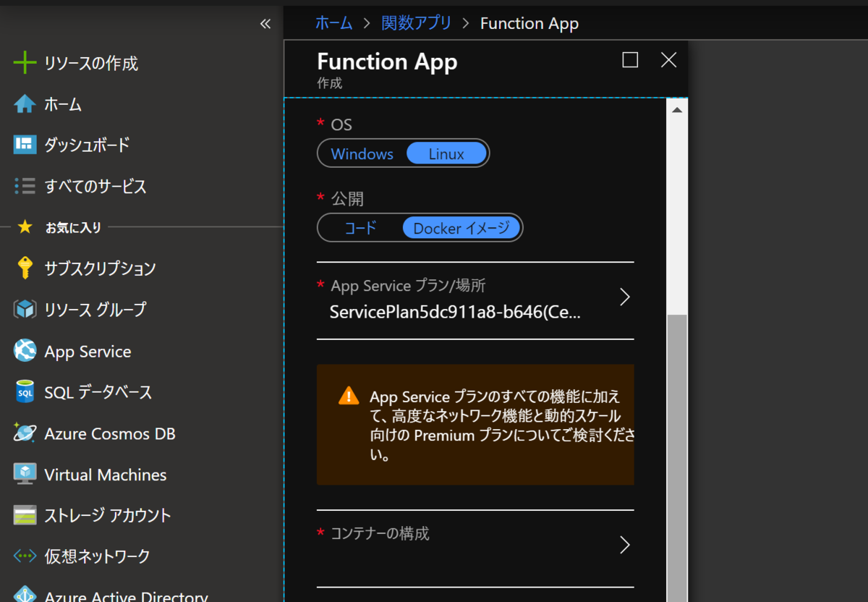Click the 公開 field label

(x=347, y=198)
